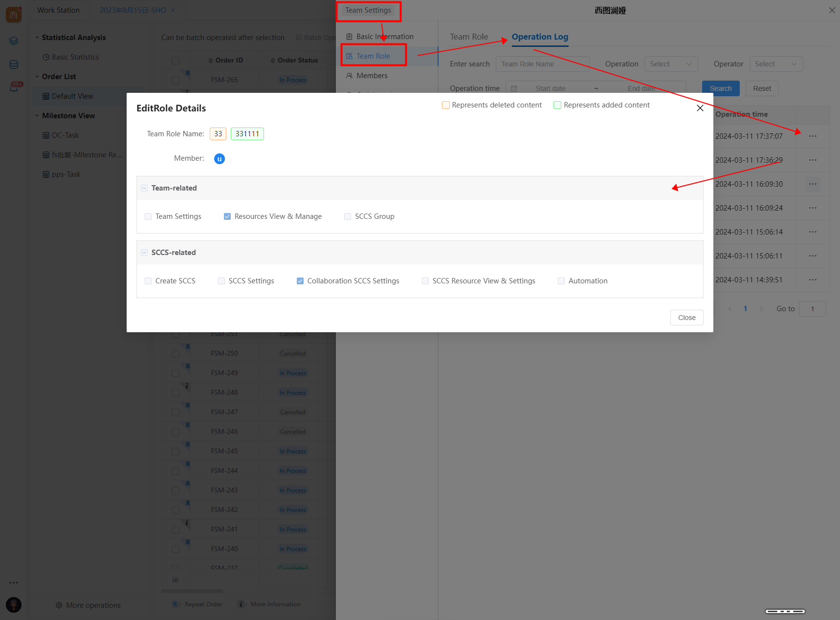Viewport: 840px width, 620px height.
Task: Click the blue member avatar 'u'
Action: (220, 159)
